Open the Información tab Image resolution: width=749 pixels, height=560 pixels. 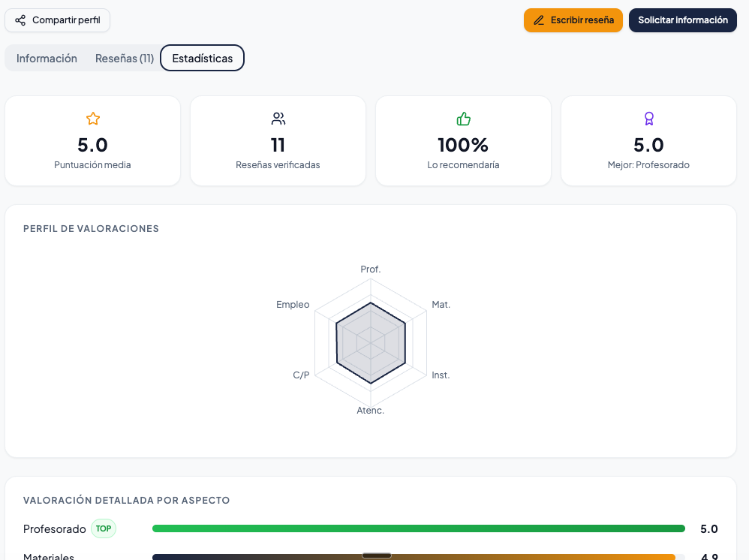tap(47, 59)
